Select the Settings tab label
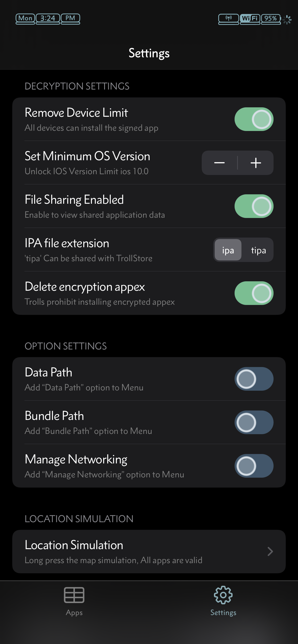Viewport: 298px width, 644px height. 223,612
